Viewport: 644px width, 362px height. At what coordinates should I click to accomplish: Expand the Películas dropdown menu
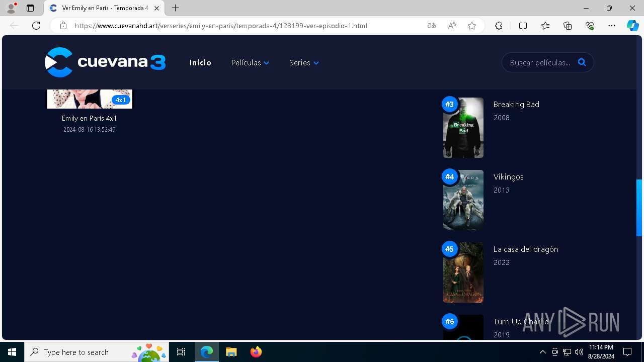click(x=250, y=63)
